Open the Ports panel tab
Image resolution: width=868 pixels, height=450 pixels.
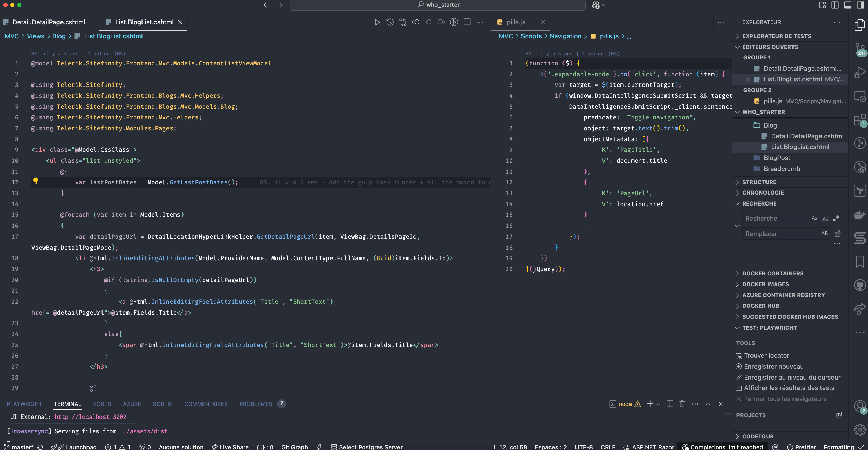(x=102, y=404)
